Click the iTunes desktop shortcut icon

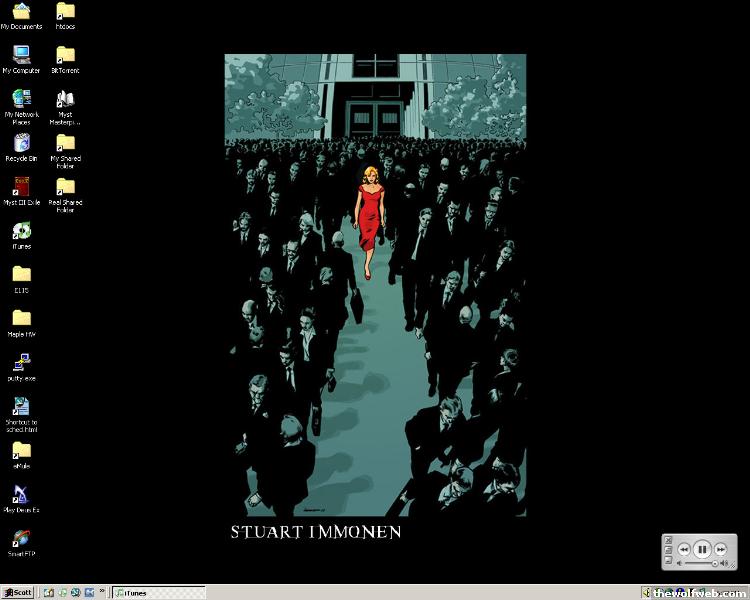(21, 231)
